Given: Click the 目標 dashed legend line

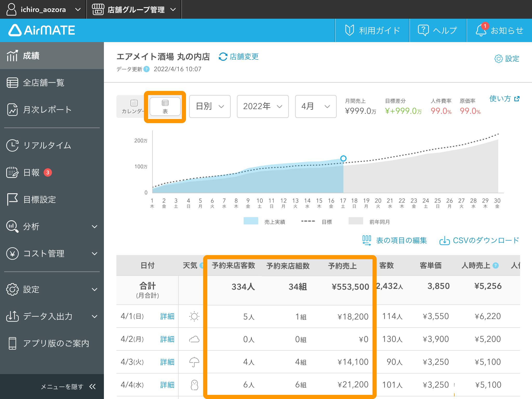Looking at the screenshot, I should point(308,221).
